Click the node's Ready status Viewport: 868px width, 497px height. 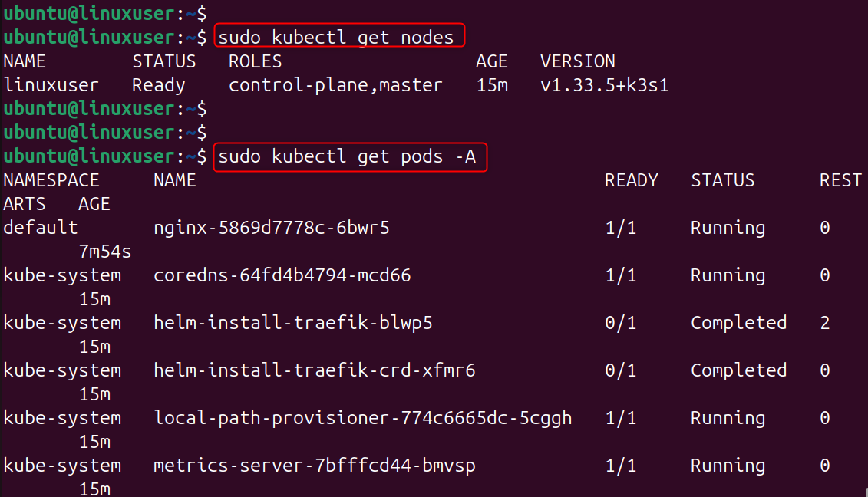tap(159, 85)
